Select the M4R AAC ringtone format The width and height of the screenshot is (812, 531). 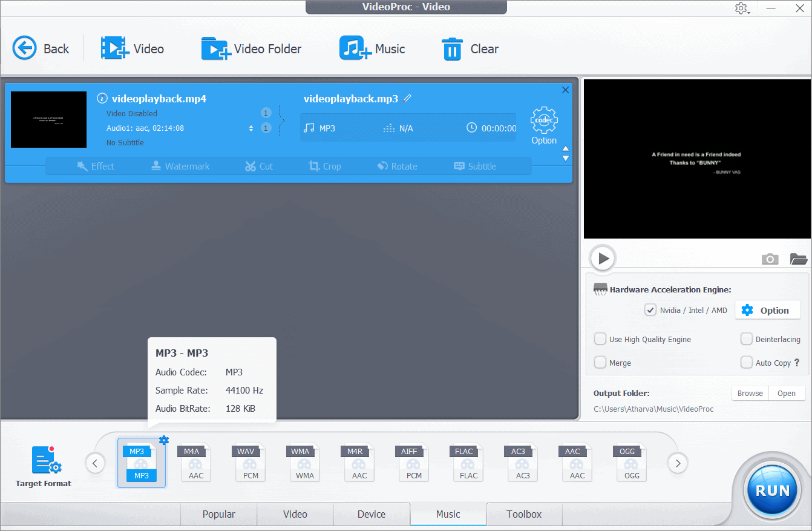click(x=359, y=463)
